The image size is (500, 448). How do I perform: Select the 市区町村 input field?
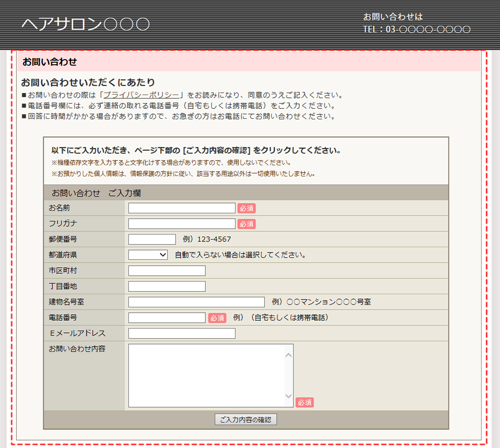click(x=167, y=270)
